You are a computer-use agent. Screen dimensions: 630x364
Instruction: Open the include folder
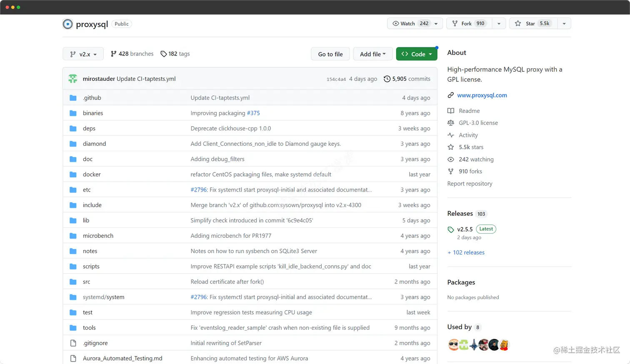point(92,205)
